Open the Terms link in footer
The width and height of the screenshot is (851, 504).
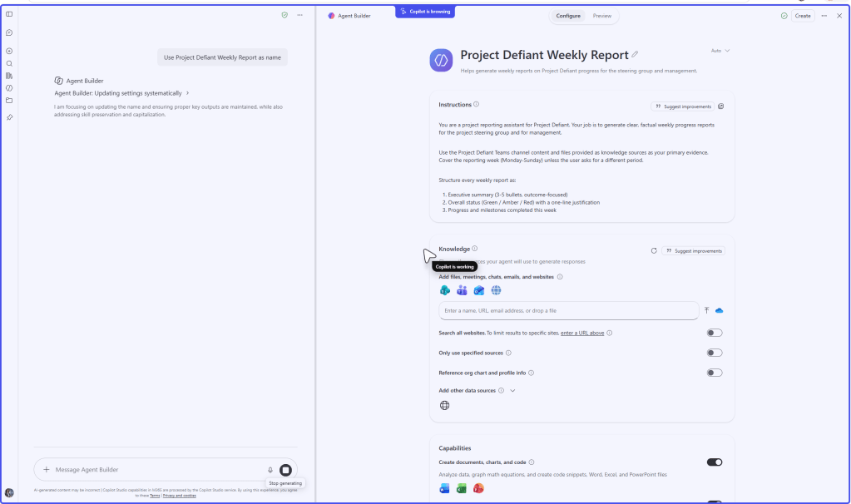pos(155,496)
